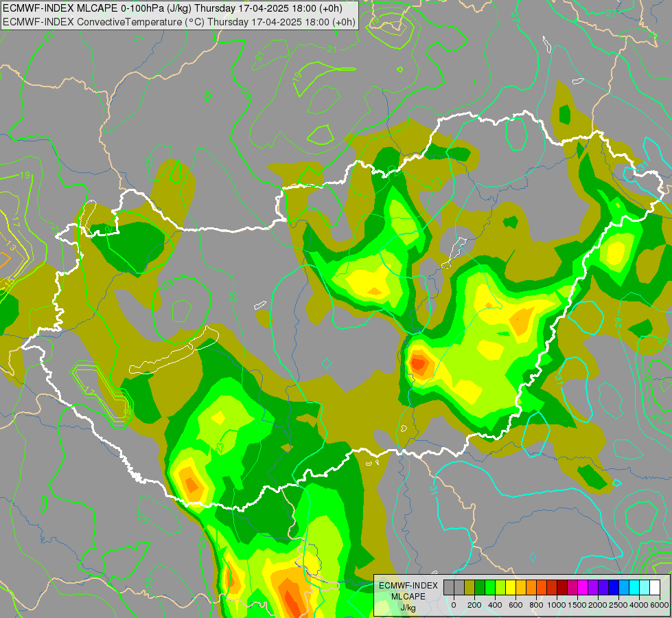The image size is (672, 618).
Task: Click the J/kg unit label in legend
Action: (408, 608)
